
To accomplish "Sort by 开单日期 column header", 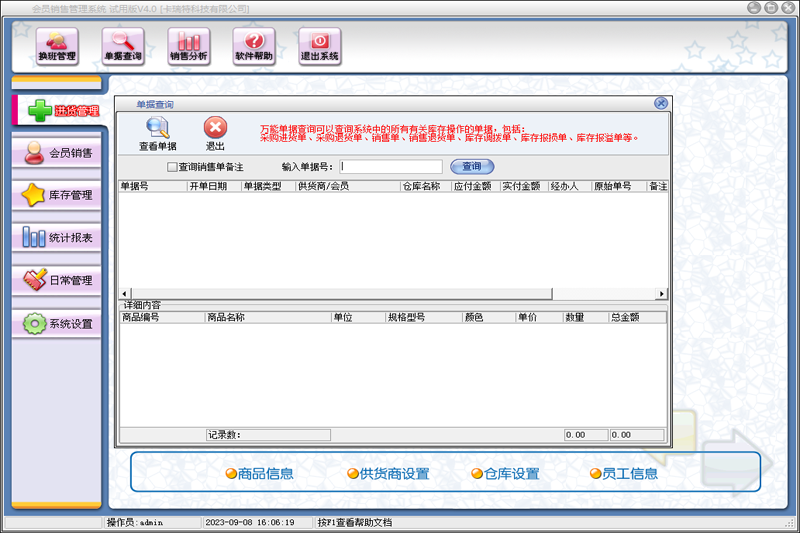I will (214, 186).
